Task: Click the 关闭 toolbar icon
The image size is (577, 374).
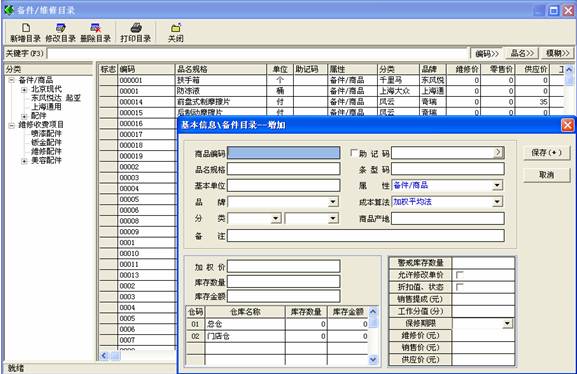Action: [176, 28]
